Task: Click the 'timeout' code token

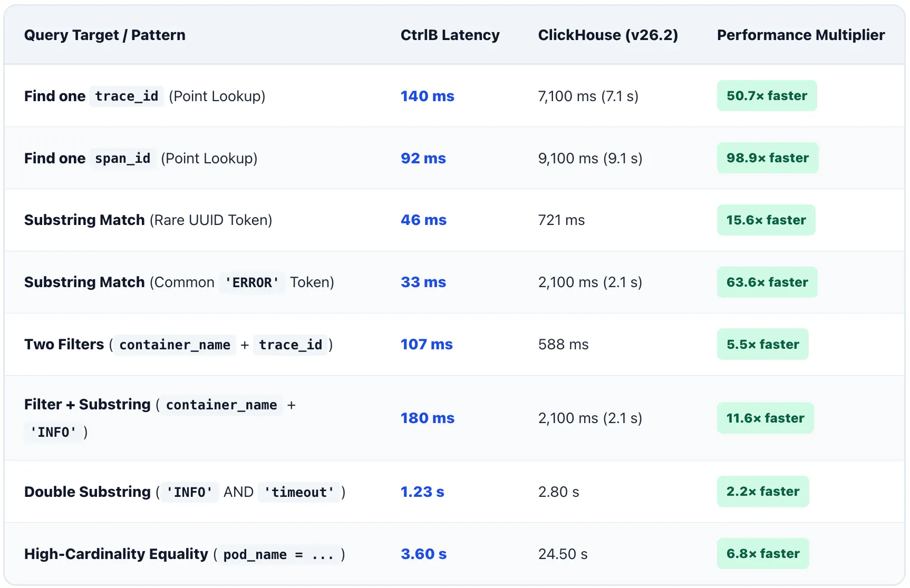Action: point(299,493)
